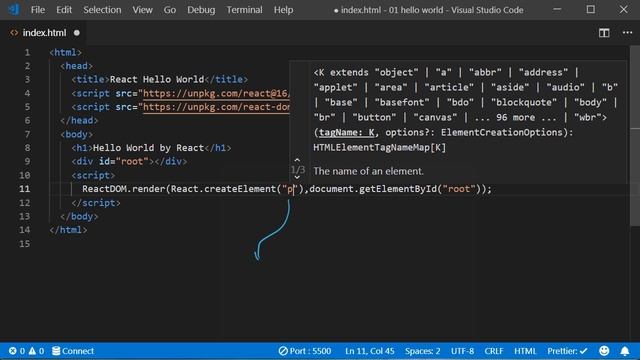Click the closing body tag on line 13
The width and height of the screenshot is (640, 360).
click(x=79, y=216)
